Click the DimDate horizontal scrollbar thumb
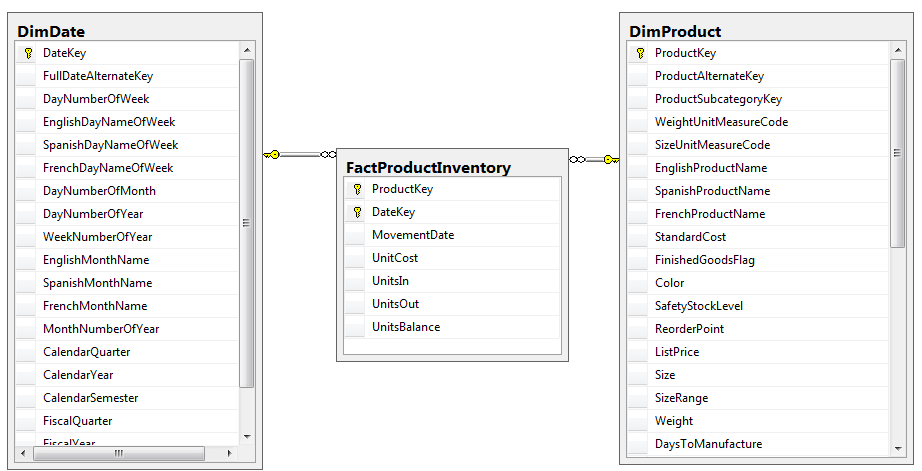Image resolution: width=922 pixels, height=471 pixels. (x=118, y=453)
